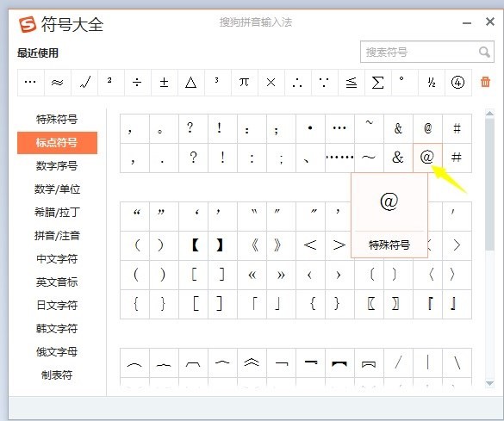Open the 制表符 category
Screen dimensions: 504x421
(x=57, y=375)
